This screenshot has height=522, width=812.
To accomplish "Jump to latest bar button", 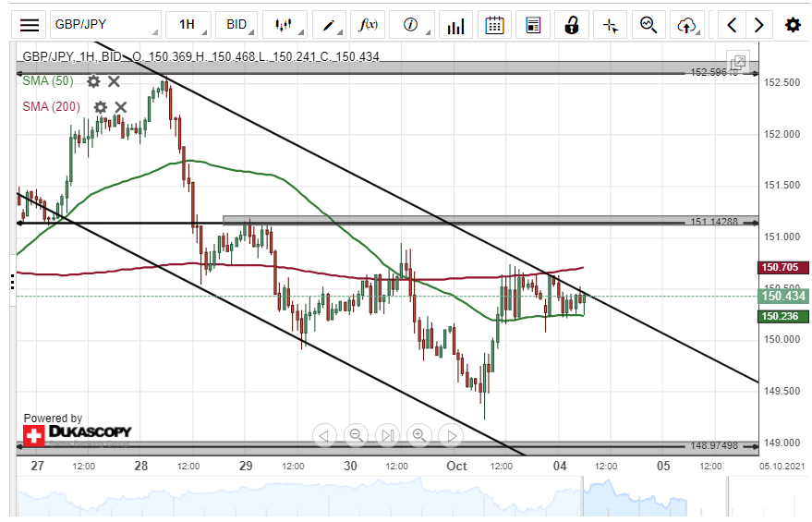I will pyautogui.click(x=388, y=435).
